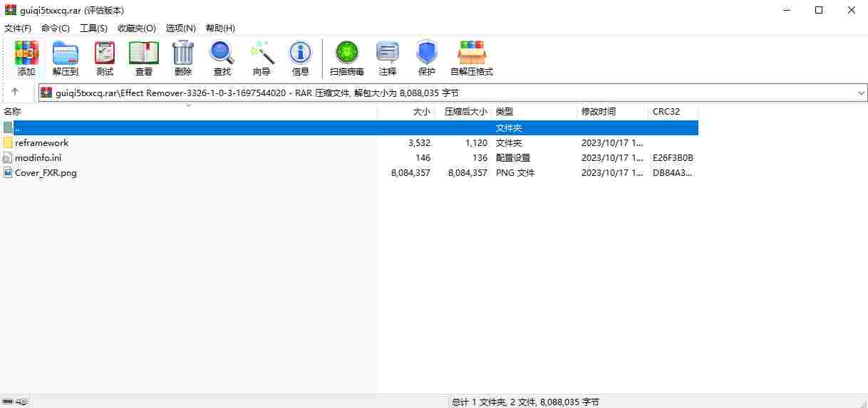
Task: Select the parent folder '..' row
Action: coord(349,127)
